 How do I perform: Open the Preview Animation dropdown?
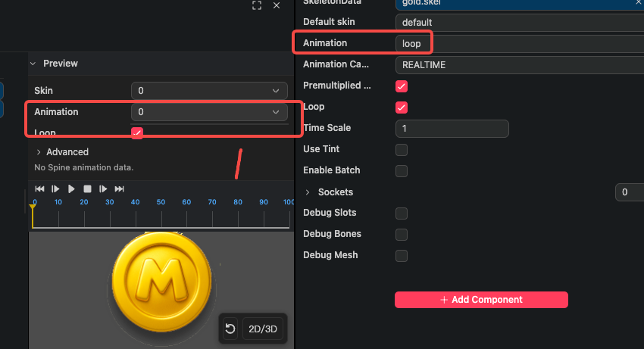tap(209, 112)
